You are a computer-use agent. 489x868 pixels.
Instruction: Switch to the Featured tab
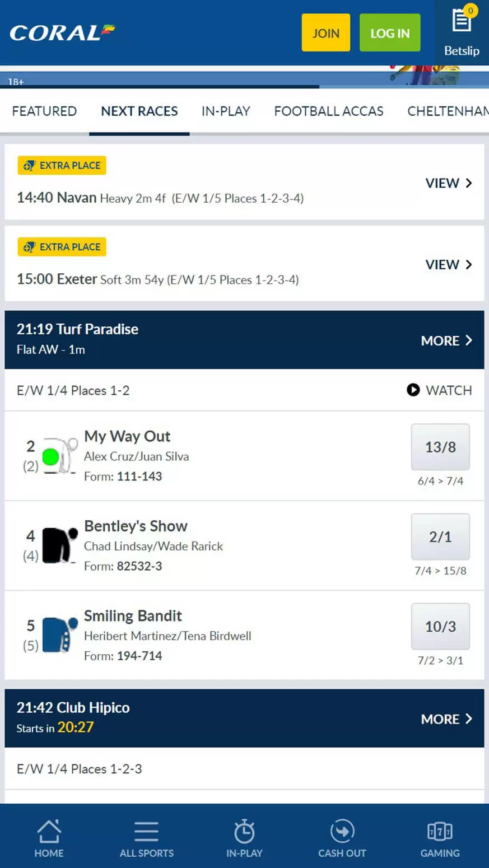44,111
